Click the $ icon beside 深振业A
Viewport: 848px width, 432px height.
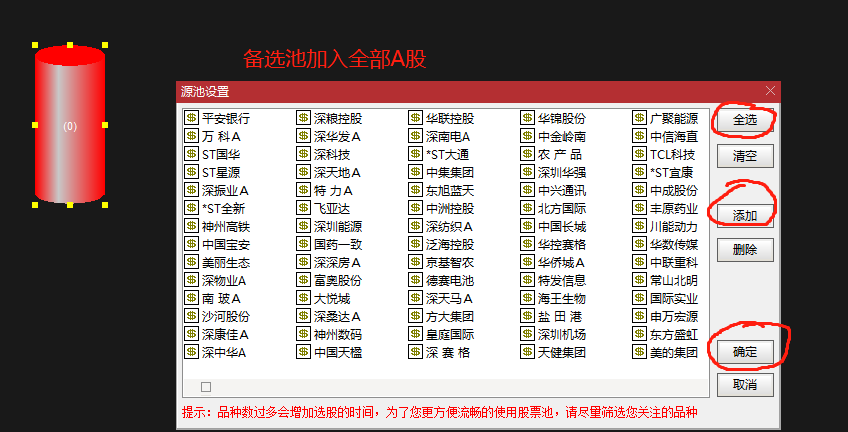point(191,190)
